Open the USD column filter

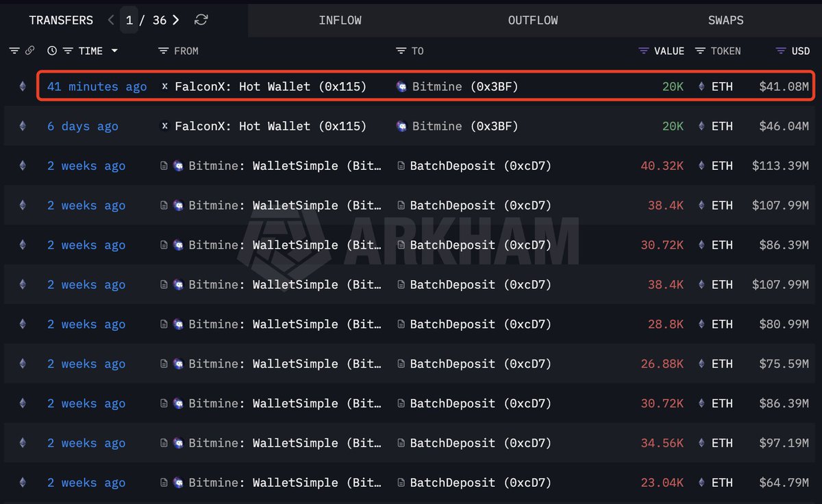[781, 51]
